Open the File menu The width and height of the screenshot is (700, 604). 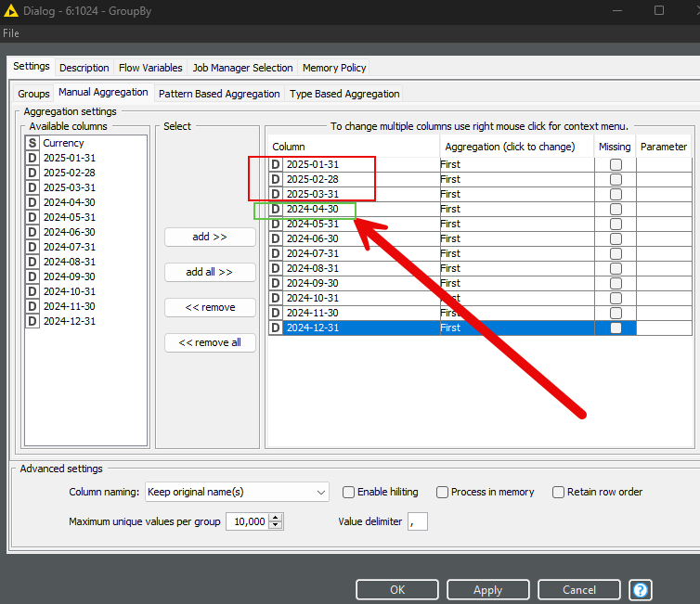tap(11, 33)
